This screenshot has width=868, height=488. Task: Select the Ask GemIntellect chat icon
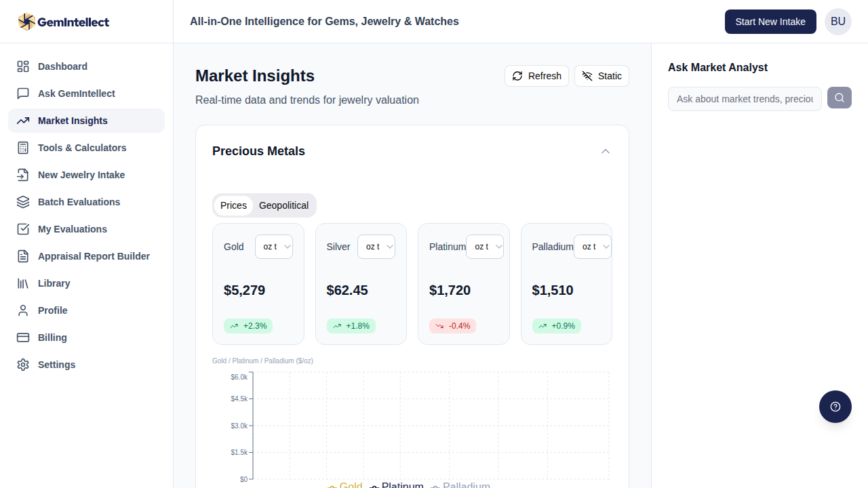22,93
